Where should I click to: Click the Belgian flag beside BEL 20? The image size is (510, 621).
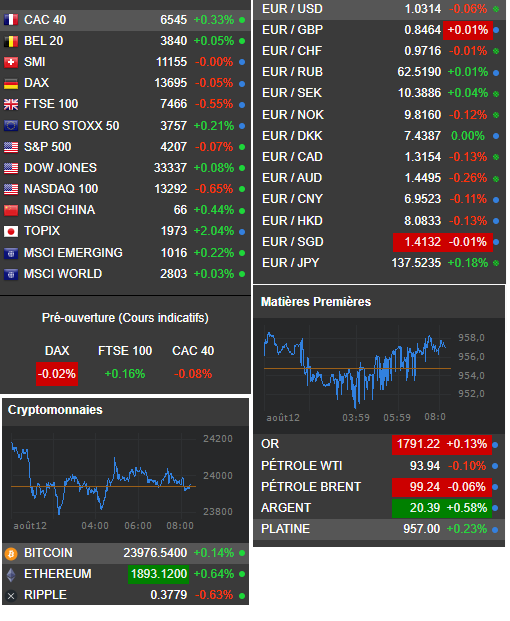pyautogui.click(x=11, y=41)
